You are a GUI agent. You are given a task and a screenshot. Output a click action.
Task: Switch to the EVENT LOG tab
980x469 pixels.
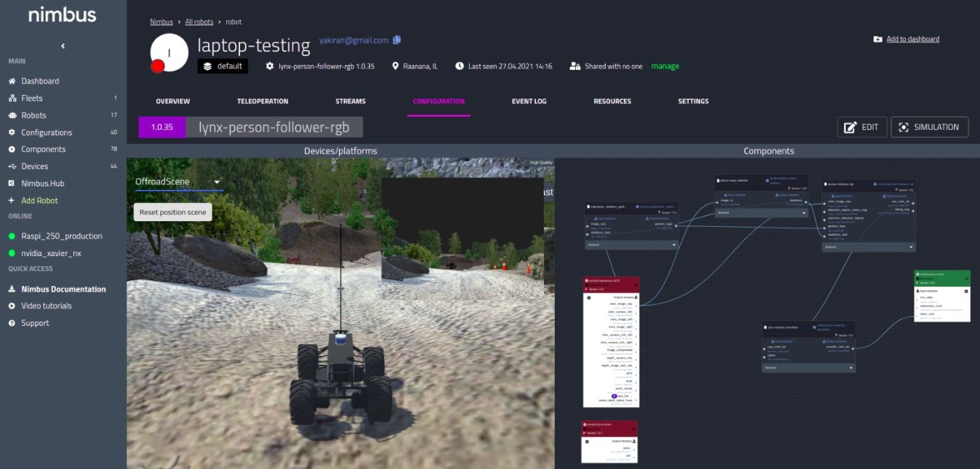pyautogui.click(x=528, y=101)
